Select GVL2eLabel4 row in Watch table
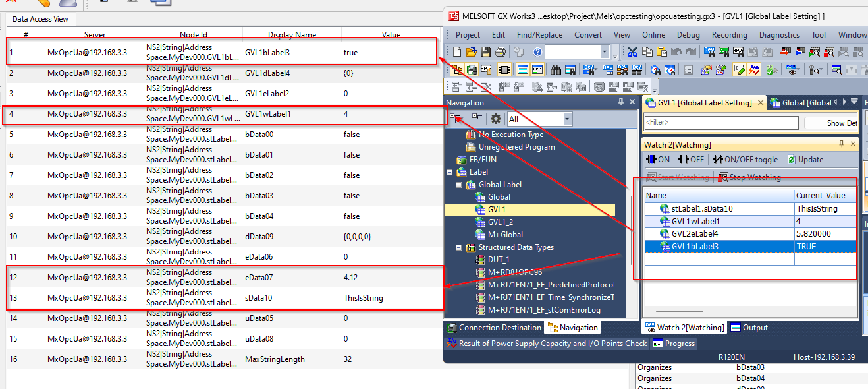The width and height of the screenshot is (868, 389). pyautogui.click(x=749, y=234)
